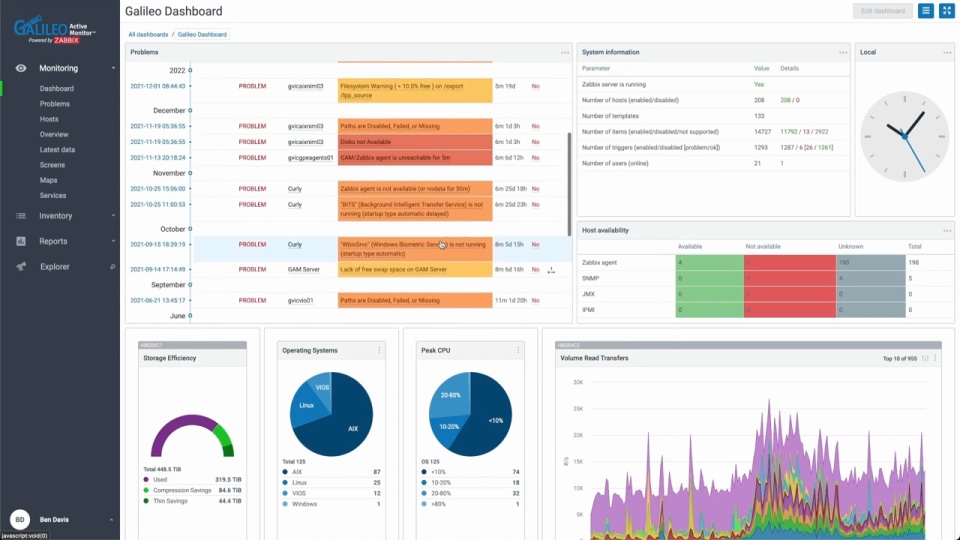Toggle fullscreen kiosk mode icon

(x=947, y=11)
